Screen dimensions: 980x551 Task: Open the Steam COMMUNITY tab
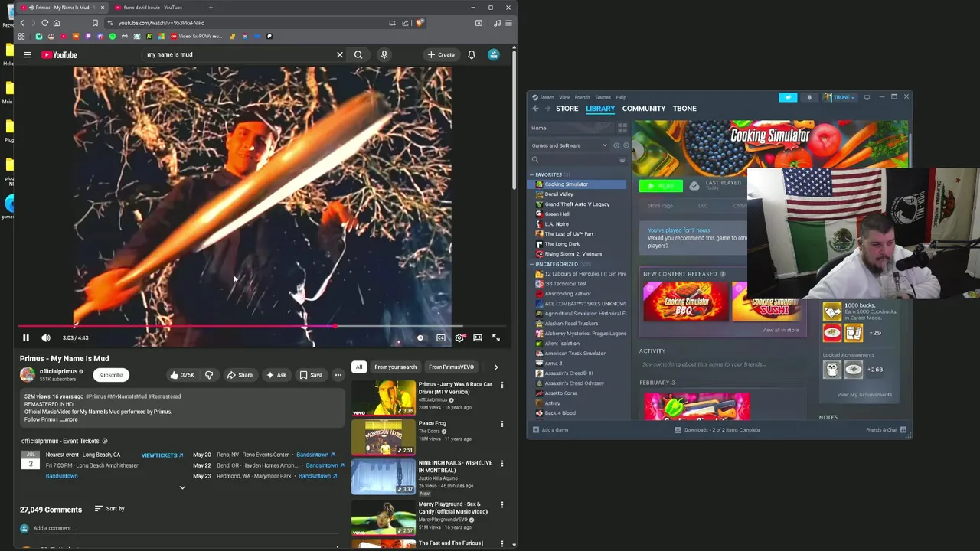(x=644, y=109)
